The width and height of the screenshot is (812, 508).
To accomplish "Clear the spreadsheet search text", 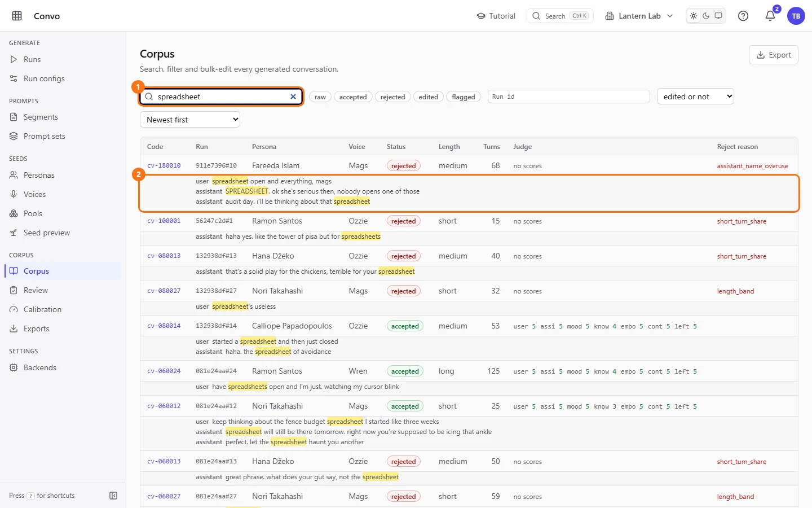I will (293, 97).
